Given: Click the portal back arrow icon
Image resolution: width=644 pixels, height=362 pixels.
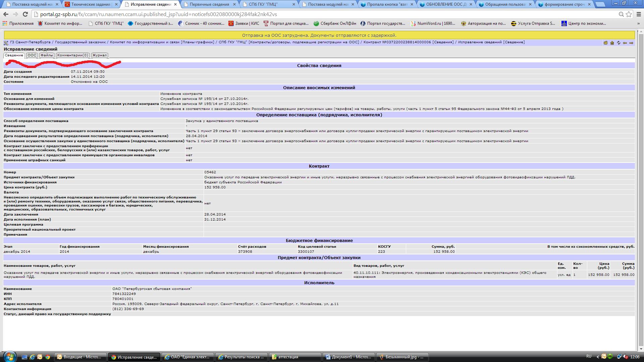Looking at the screenshot, I should (x=625, y=43).
